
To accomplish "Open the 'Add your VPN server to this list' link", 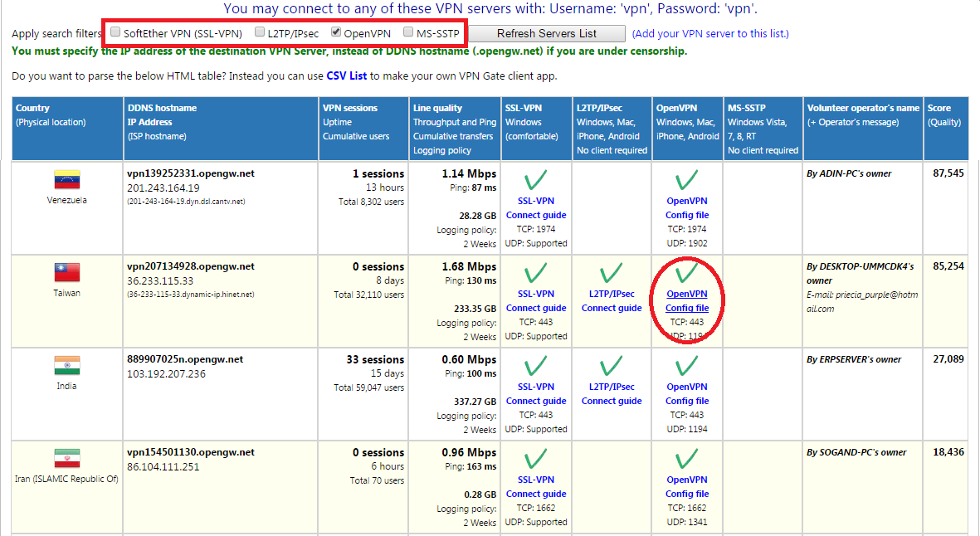I will (710, 34).
